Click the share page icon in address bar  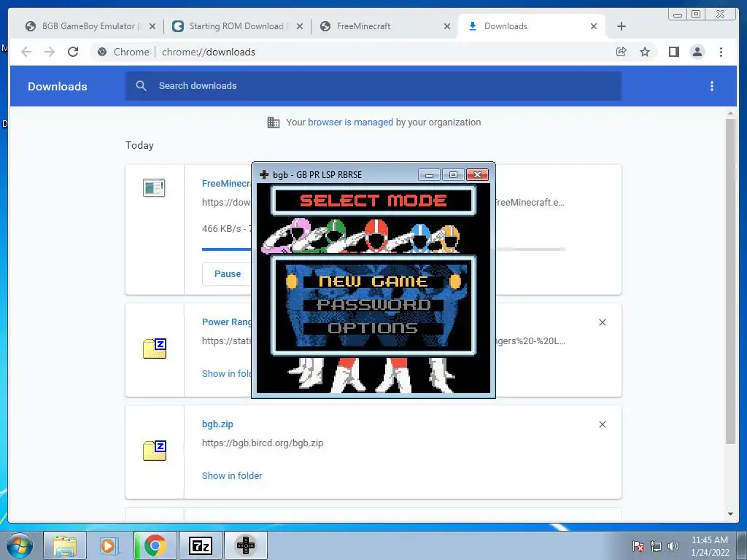pos(622,52)
